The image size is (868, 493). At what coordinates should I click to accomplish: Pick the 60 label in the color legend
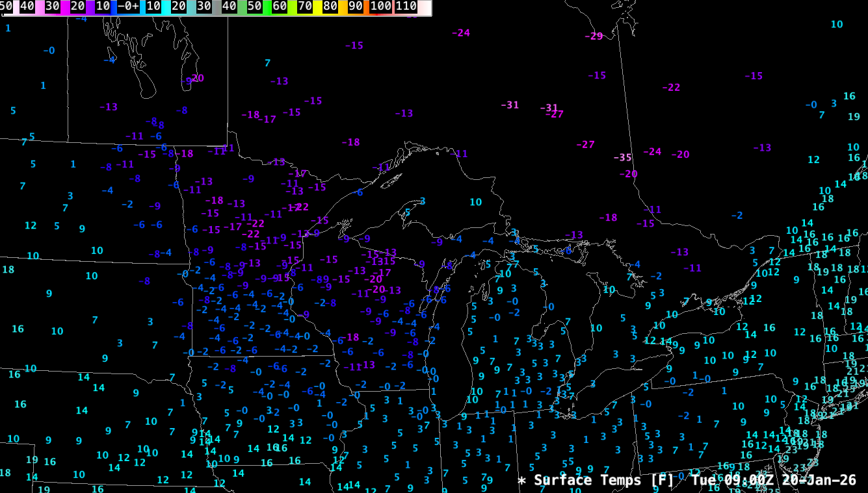280,6
